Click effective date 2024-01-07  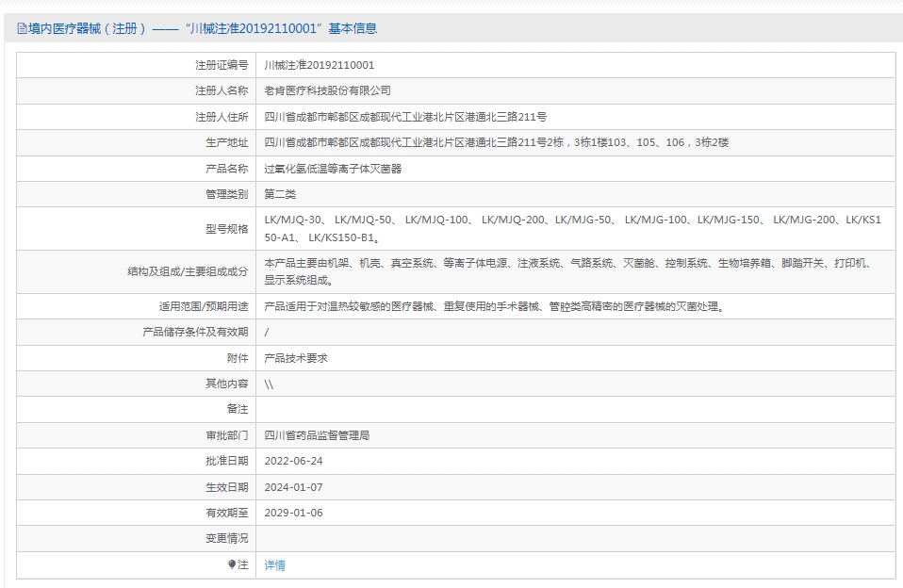(x=294, y=487)
